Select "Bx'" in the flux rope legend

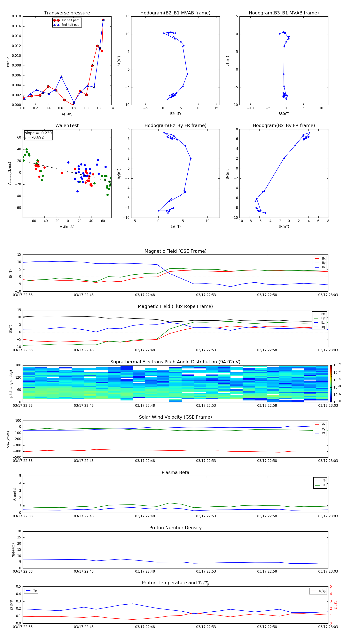[320, 314]
